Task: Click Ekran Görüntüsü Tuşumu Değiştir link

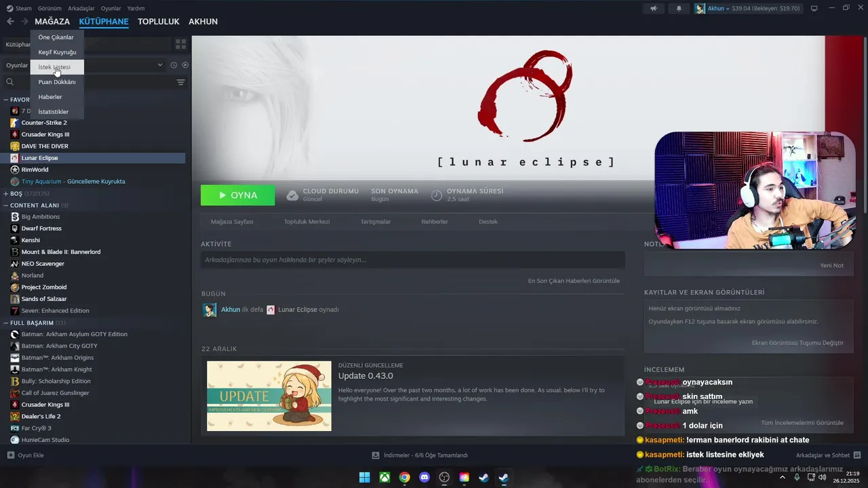Action: 797,342
